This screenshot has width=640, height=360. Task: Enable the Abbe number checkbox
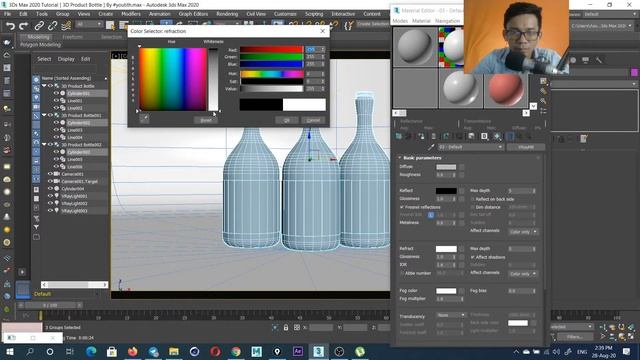pyautogui.click(x=402, y=273)
